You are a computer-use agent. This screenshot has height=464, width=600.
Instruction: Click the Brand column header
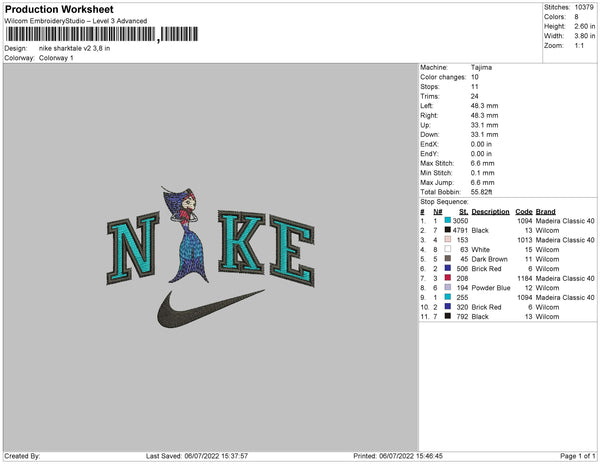click(545, 212)
